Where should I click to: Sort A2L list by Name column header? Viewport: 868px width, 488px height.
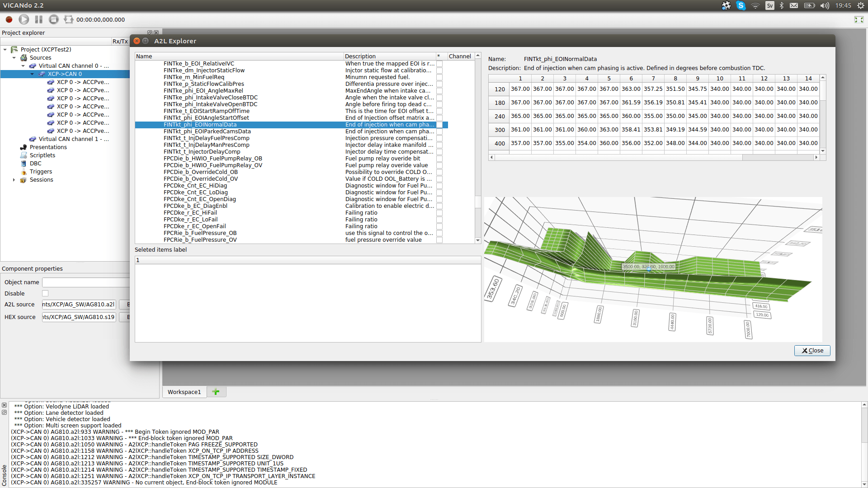[x=239, y=56]
